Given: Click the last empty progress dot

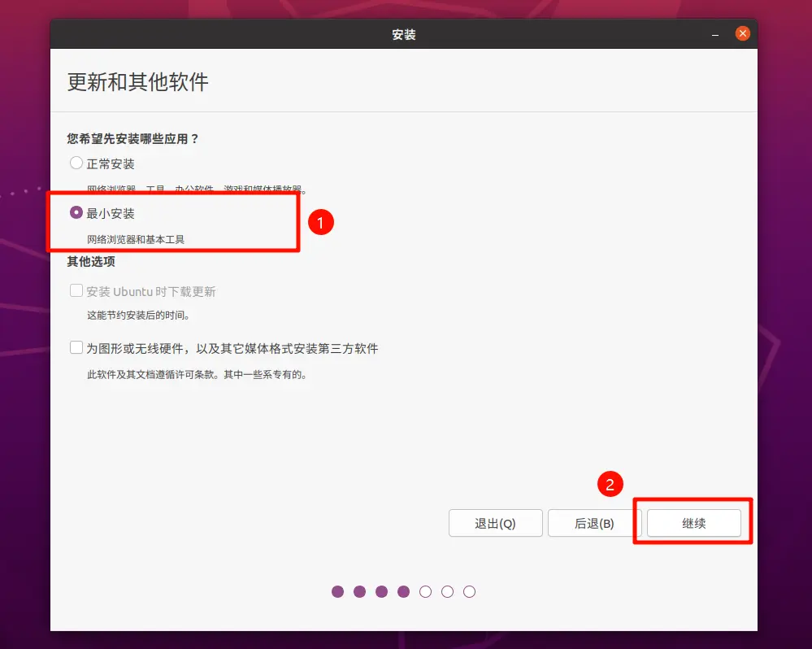Looking at the screenshot, I should 469,591.
